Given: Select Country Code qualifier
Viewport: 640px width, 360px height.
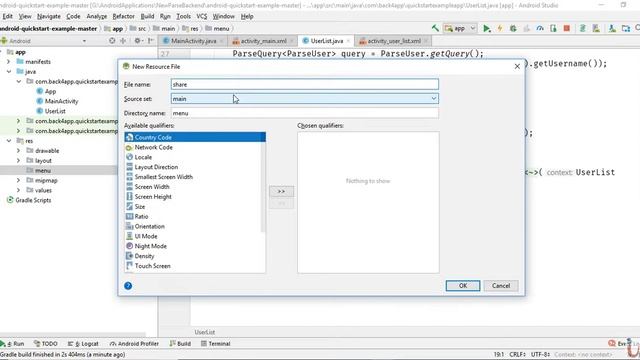Looking at the screenshot, I should click(x=195, y=137).
